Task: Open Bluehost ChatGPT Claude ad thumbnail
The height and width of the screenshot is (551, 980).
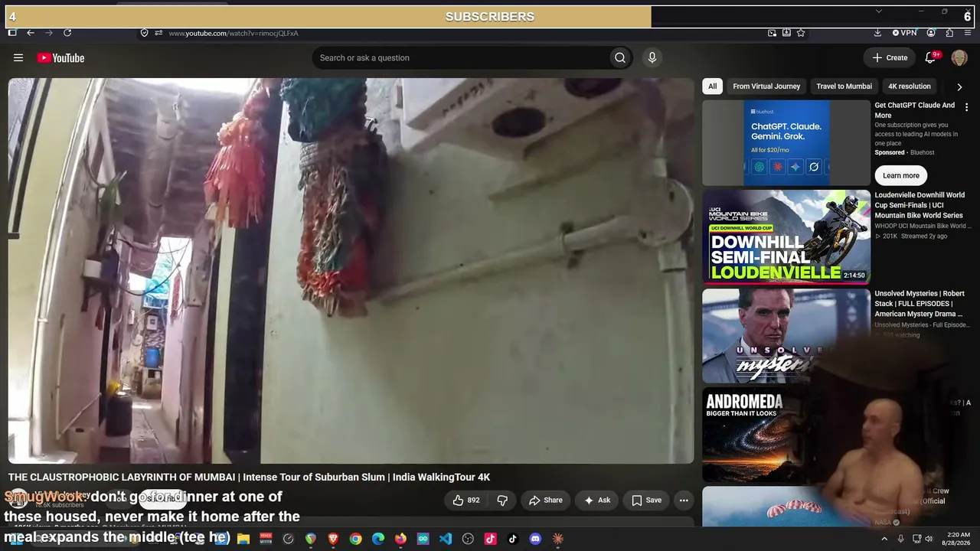Action: tap(786, 142)
